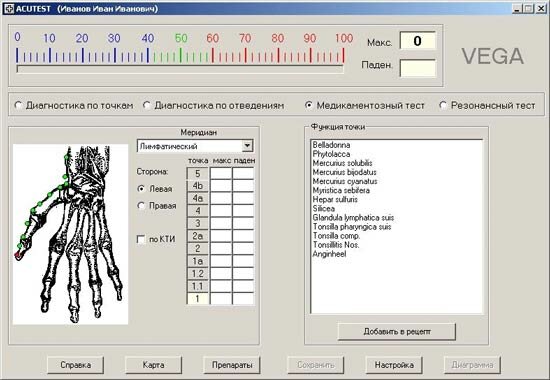550x380 pixels.
Task: Select 'Tonsilla pharyngica suis' in the list
Action: (x=352, y=227)
